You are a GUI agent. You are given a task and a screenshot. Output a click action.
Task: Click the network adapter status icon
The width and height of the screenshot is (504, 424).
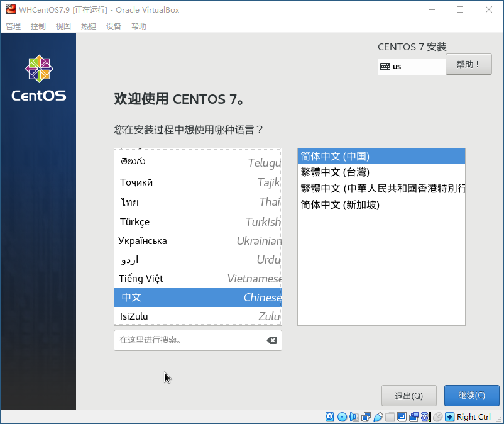coord(366,417)
